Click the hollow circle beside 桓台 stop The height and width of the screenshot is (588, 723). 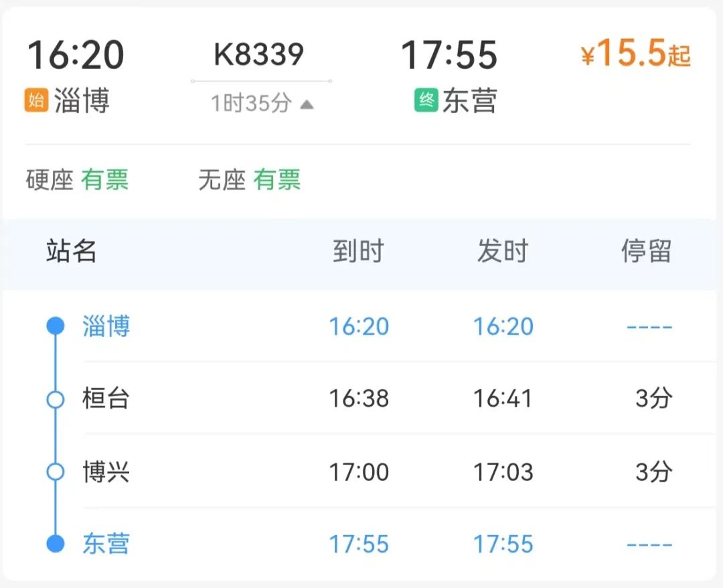click(x=56, y=399)
